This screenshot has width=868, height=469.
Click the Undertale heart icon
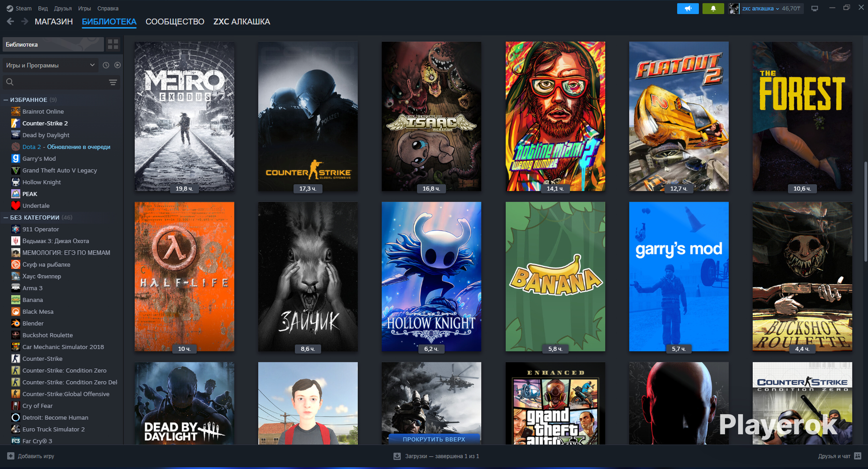pyautogui.click(x=15, y=205)
